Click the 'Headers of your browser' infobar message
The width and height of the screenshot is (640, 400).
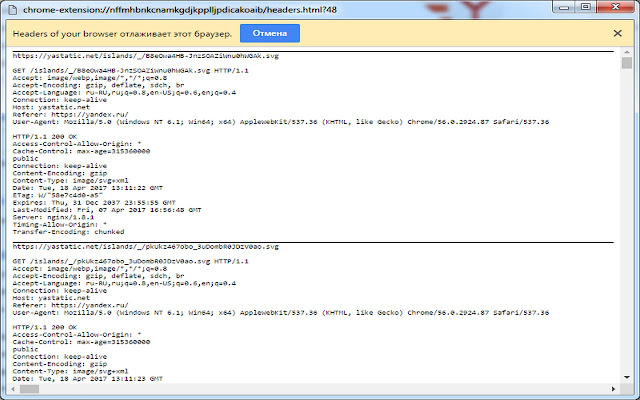(122, 34)
